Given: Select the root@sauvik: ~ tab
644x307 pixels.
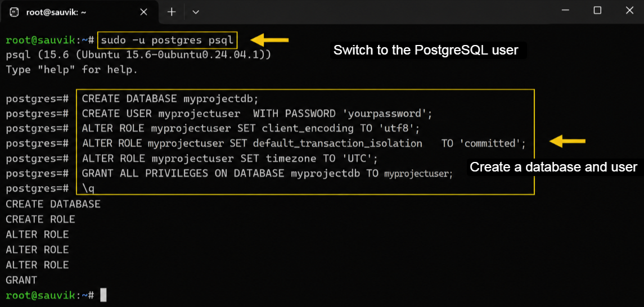Looking at the screenshot, I should click(x=79, y=12).
